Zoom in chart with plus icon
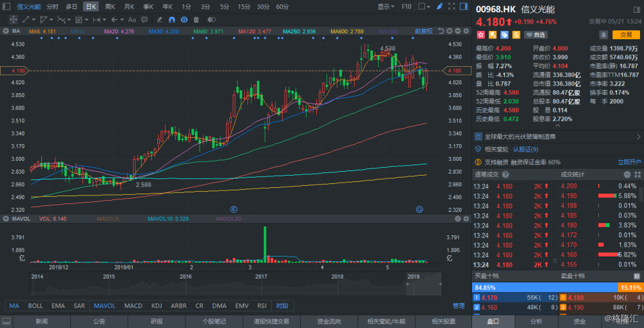Screen dimensions: 644x328 [450, 31]
